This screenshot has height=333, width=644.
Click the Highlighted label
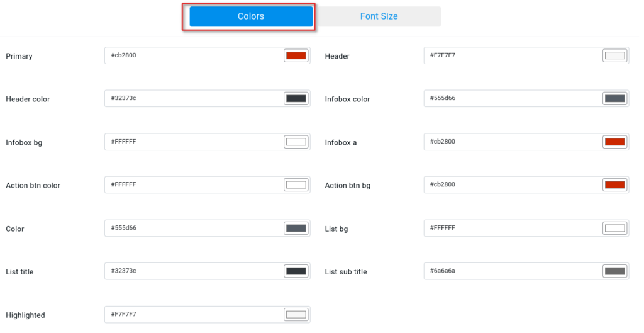point(25,315)
